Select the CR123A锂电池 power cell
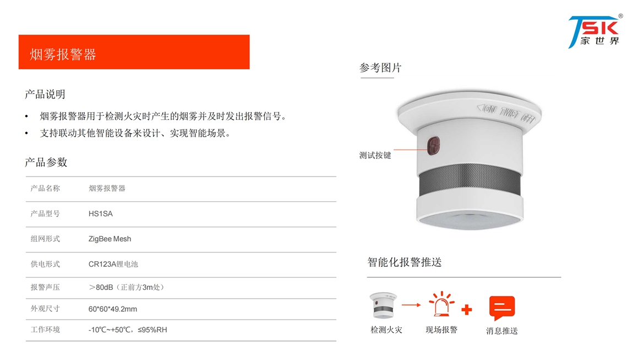The image size is (644, 362). (113, 264)
